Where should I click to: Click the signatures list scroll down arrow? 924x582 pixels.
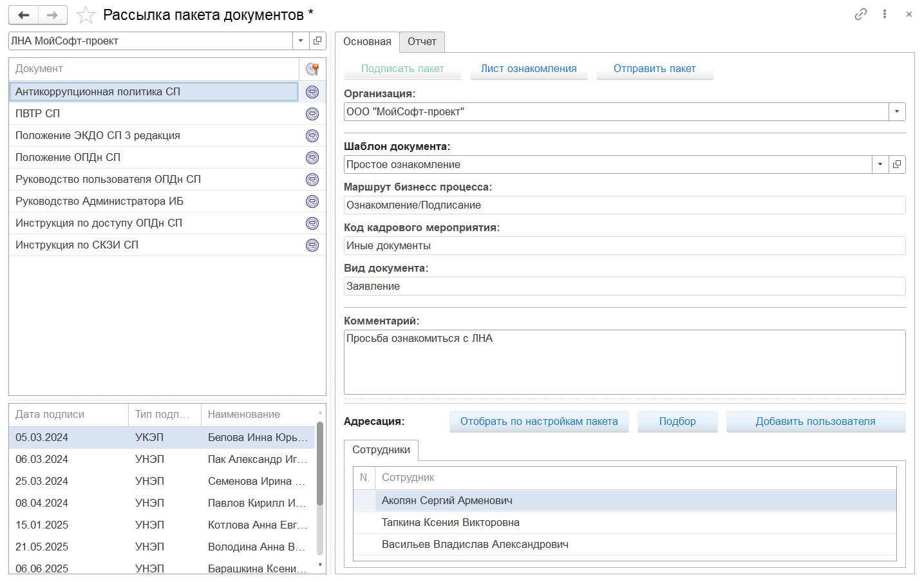coord(320,565)
